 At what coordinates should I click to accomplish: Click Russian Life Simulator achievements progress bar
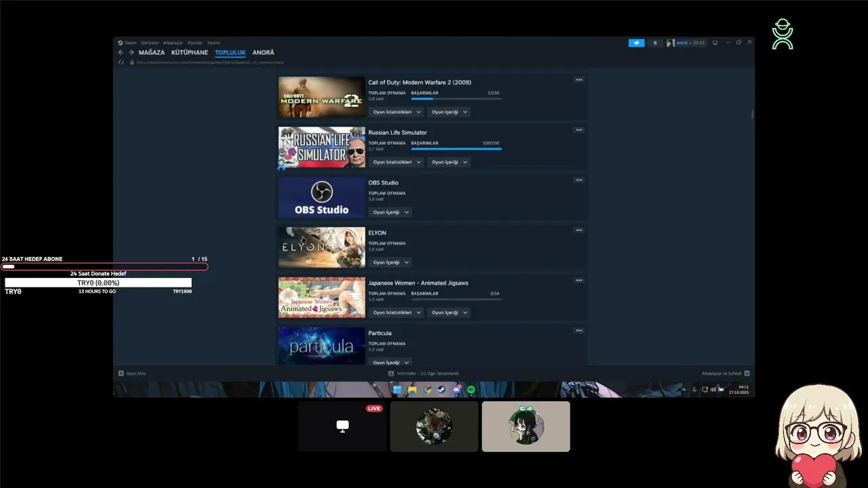456,149
